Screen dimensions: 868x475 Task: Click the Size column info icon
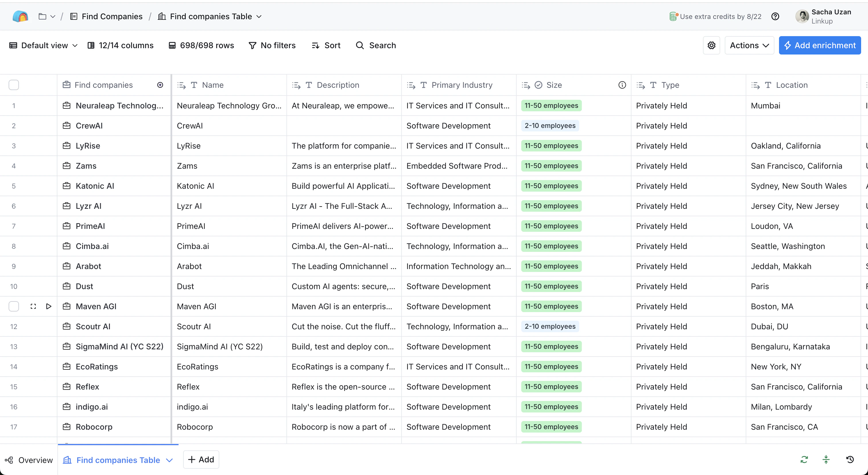pyautogui.click(x=622, y=85)
